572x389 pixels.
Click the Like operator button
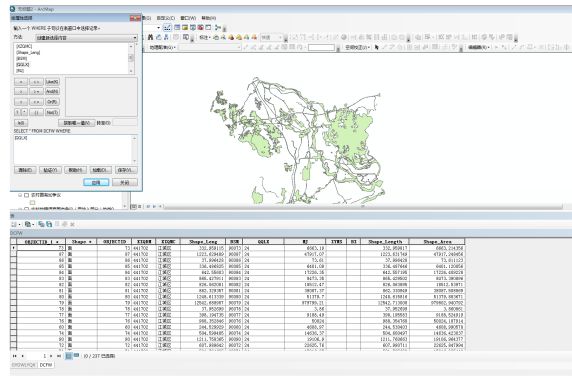click(x=52, y=82)
